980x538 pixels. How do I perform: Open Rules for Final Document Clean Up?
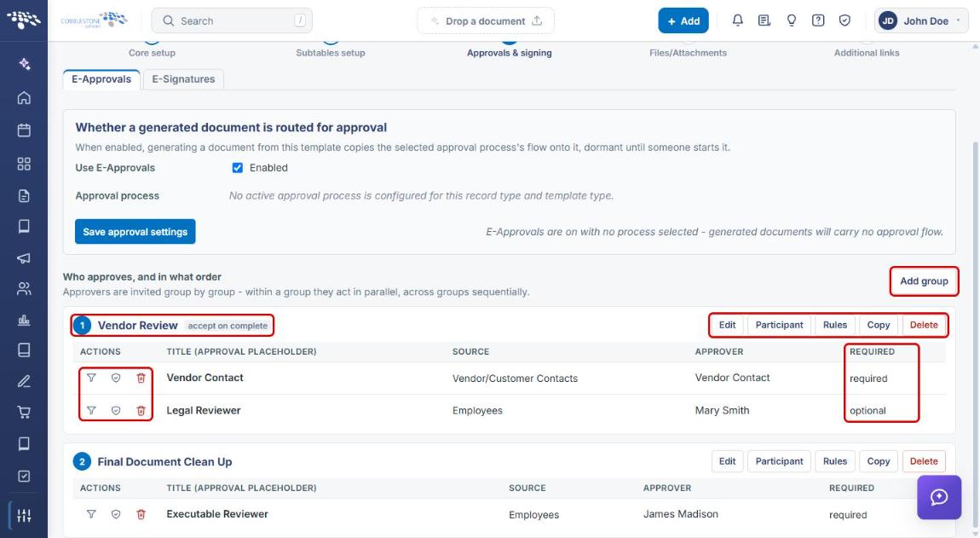coord(834,461)
